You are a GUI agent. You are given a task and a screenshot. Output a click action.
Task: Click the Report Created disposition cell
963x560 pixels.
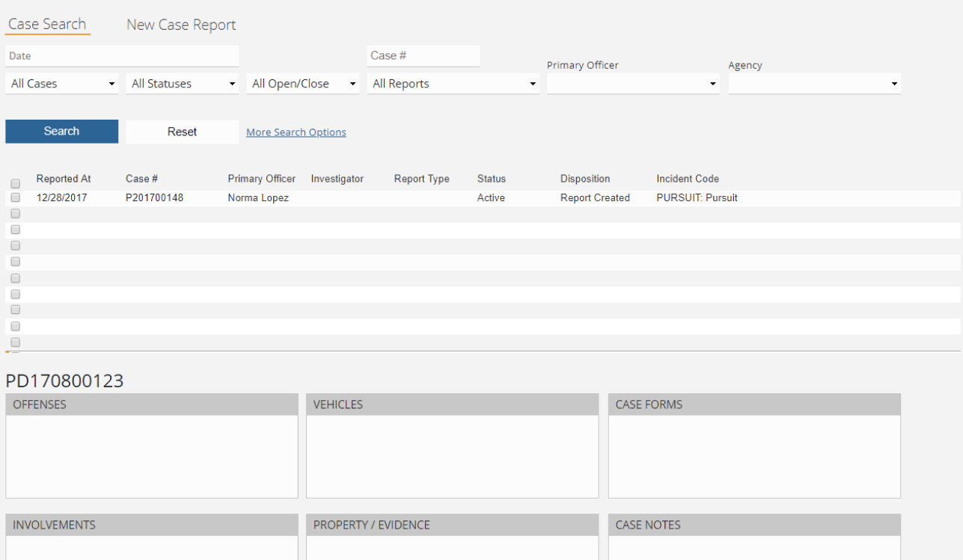[x=595, y=198]
